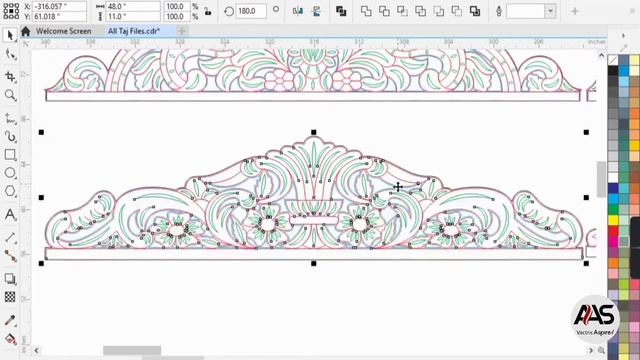Select the Zoom tool
640x360 pixels.
(10, 95)
